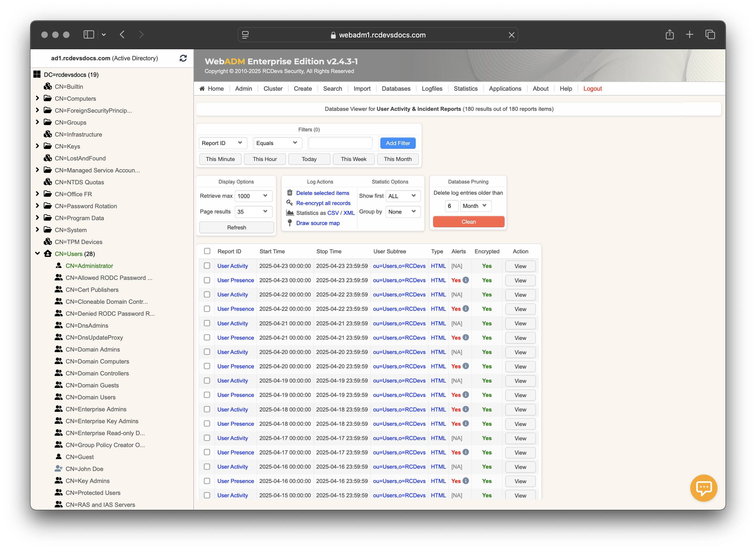Open the Page results 35 dropdown
756x550 pixels.
coord(253,211)
